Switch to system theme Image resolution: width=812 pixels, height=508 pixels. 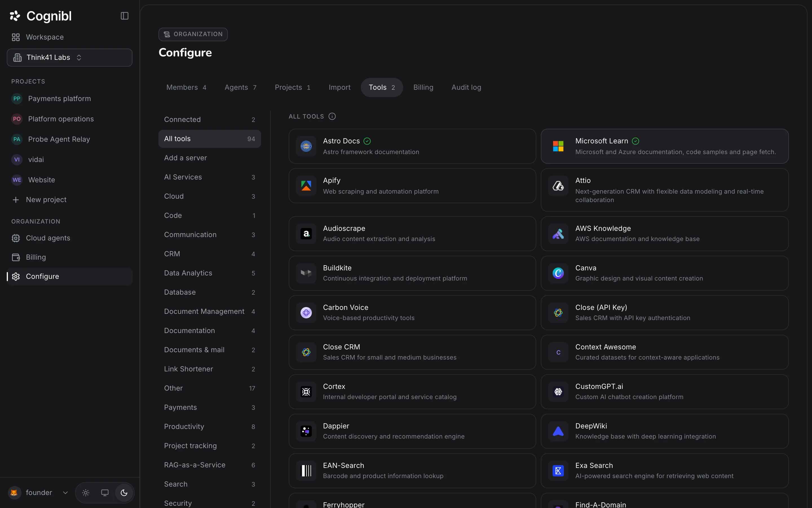tap(105, 492)
